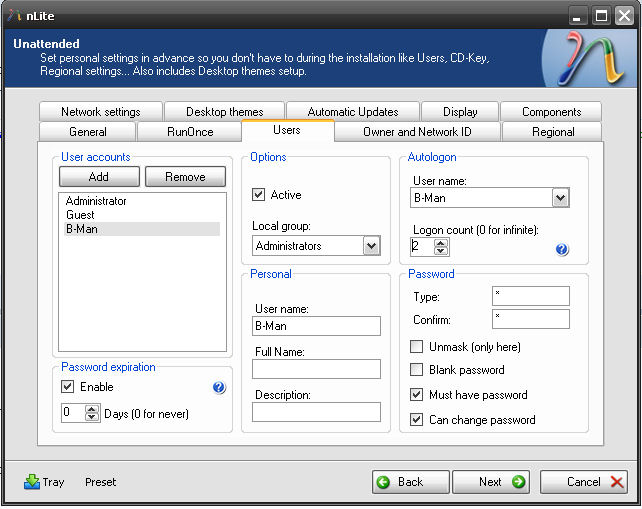Go Back to the previous page
This screenshot has height=509, width=642.
tap(411, 482)
